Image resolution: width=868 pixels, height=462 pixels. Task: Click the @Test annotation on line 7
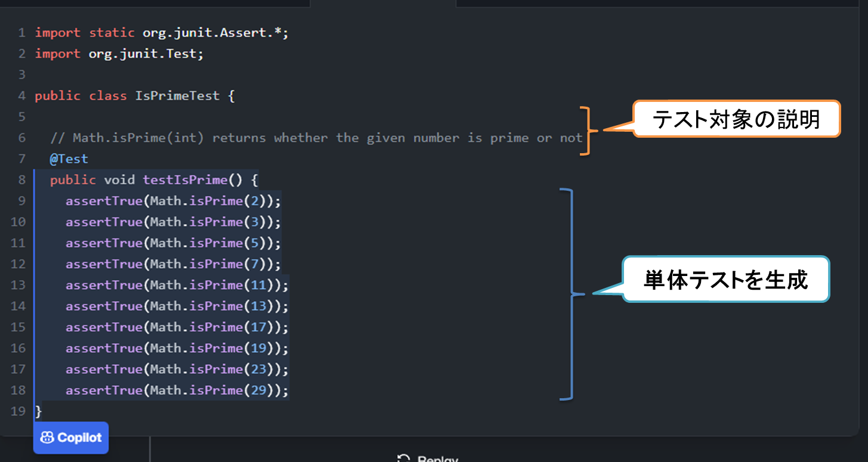[69, 159]
